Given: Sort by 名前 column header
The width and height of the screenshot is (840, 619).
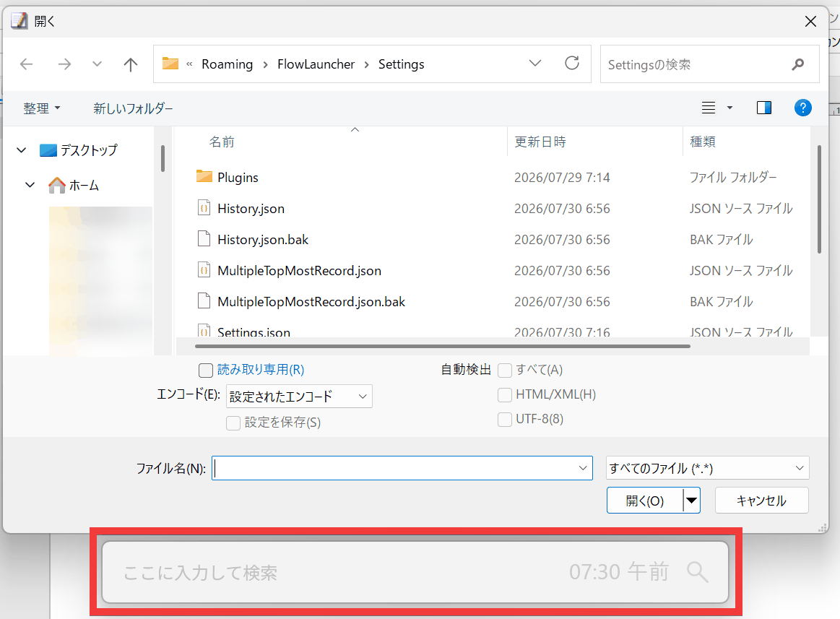Looking at the screenshot, I should [x=222, y=142].
